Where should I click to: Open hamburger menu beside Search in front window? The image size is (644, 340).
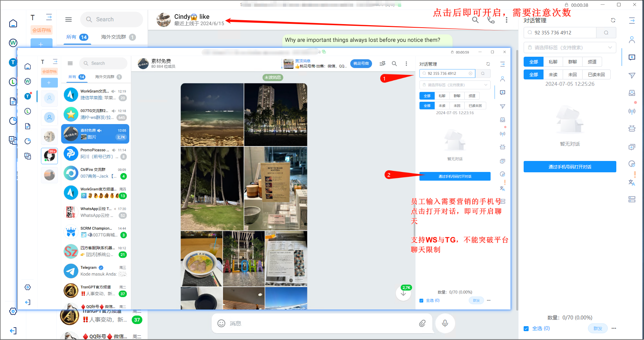pos(70,63)
